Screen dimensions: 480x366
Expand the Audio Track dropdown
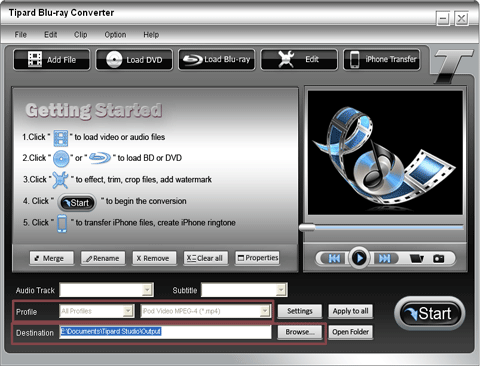[147, 290]
